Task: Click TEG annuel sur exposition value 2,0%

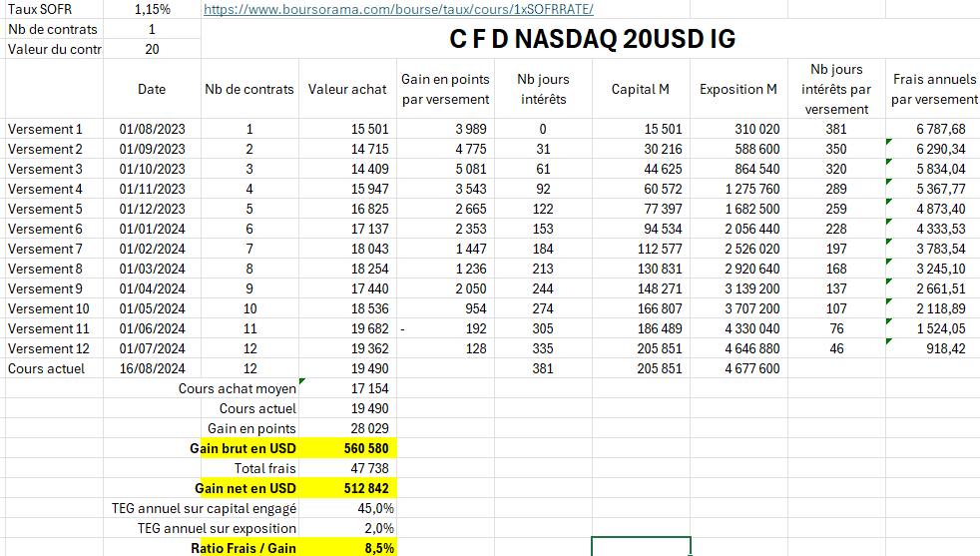Action: coord(347,528)
